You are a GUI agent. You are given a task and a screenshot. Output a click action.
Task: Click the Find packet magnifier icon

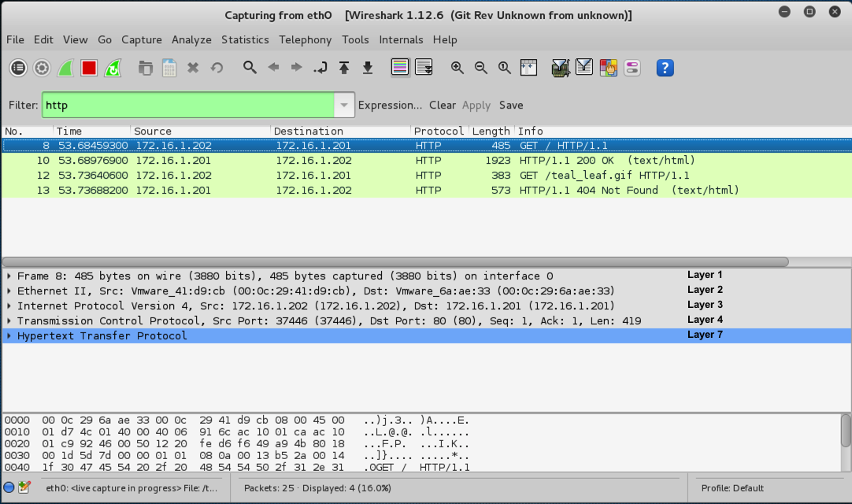coord(250,68)
